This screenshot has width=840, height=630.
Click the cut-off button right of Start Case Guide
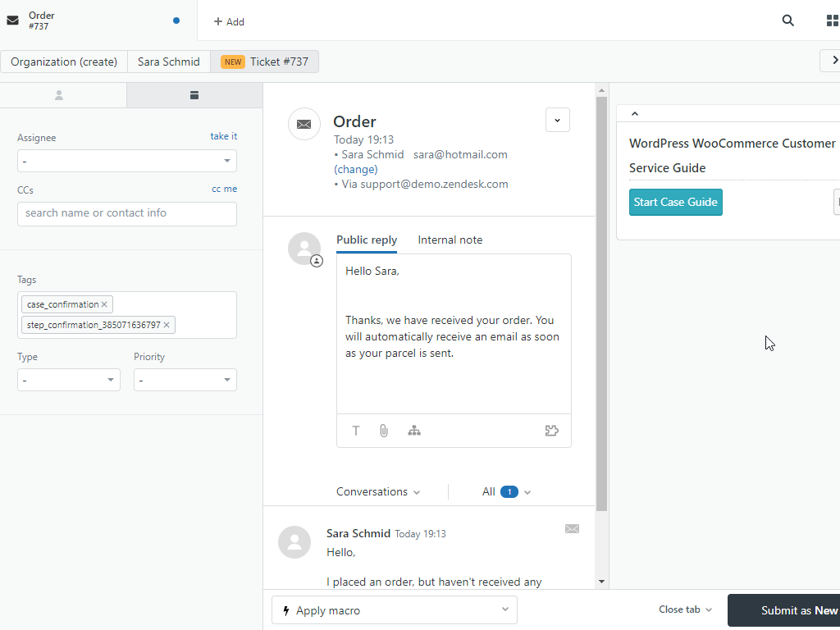tap(837, 202)
